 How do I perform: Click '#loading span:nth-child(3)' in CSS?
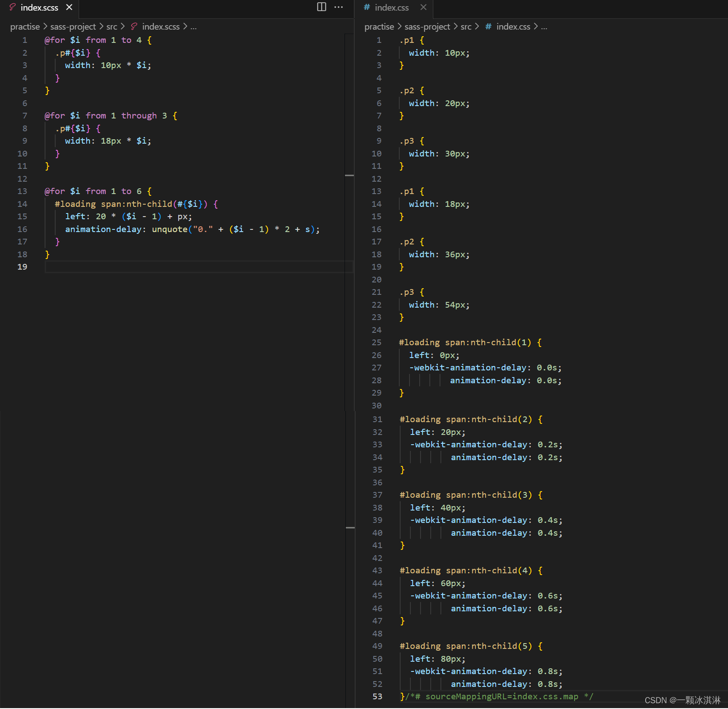(x=466, y=495)
